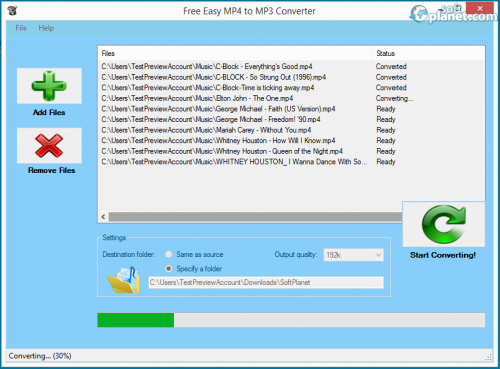Click the conversion progress bar
The width and height of the screenshot is (500, 369).
[291, 320]
